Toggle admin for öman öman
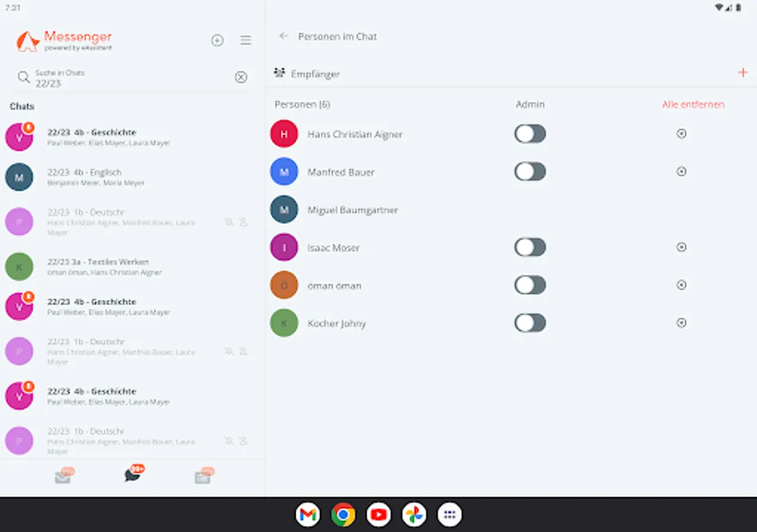The height and width of the screenshot is (532, 757). 530,285
